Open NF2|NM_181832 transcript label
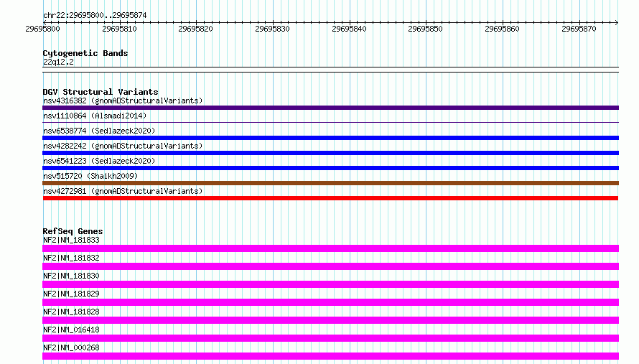The height and width of the screenshot is (364, 639). [71, 258]
